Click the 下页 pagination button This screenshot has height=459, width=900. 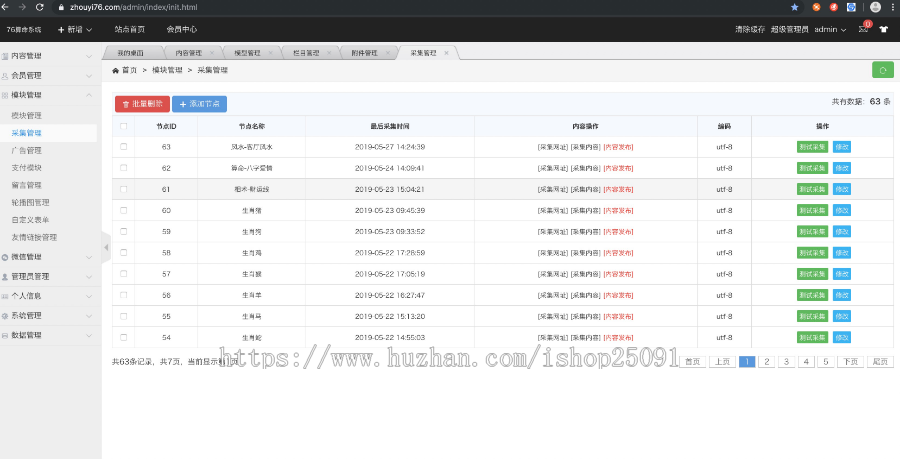coord(850,361)
